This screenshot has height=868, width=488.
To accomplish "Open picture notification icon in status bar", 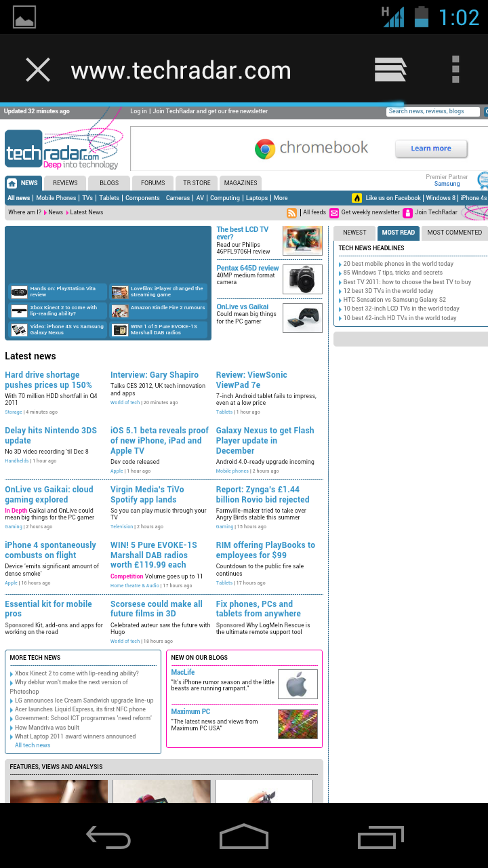I will (x=24, y=17).
